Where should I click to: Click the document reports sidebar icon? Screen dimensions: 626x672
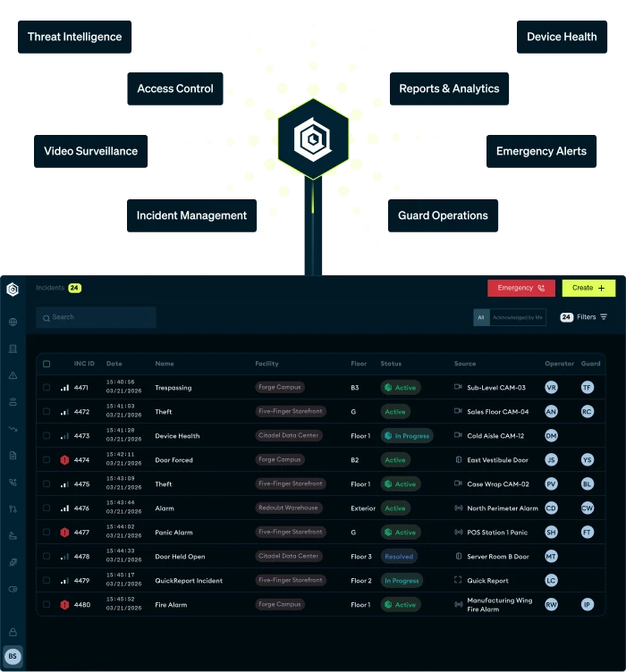click(13, 455)
